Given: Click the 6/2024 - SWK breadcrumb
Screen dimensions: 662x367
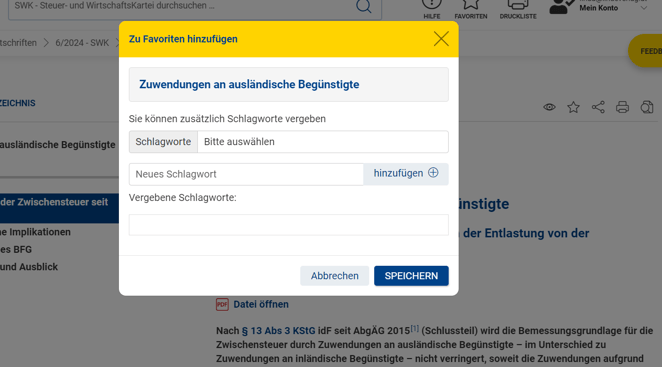Looking at the screenshot, I should click(82, 43).
